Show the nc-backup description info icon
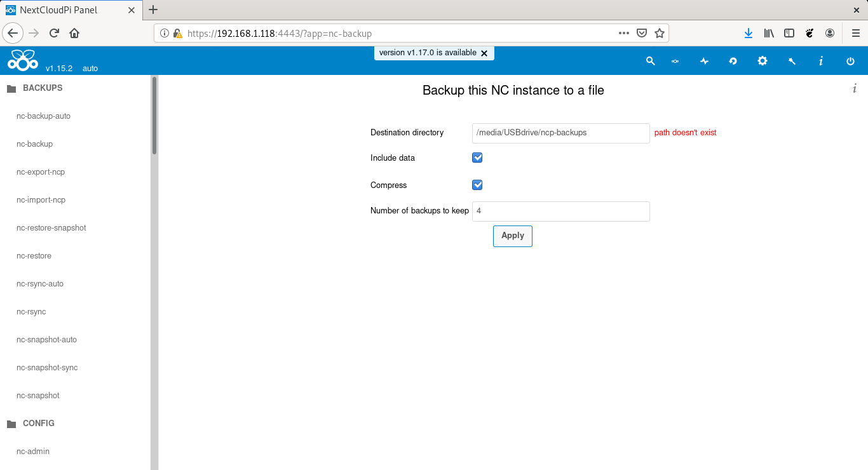Image resolution: width=868 pixels, height=470 pixels. [x=855, y=88]
